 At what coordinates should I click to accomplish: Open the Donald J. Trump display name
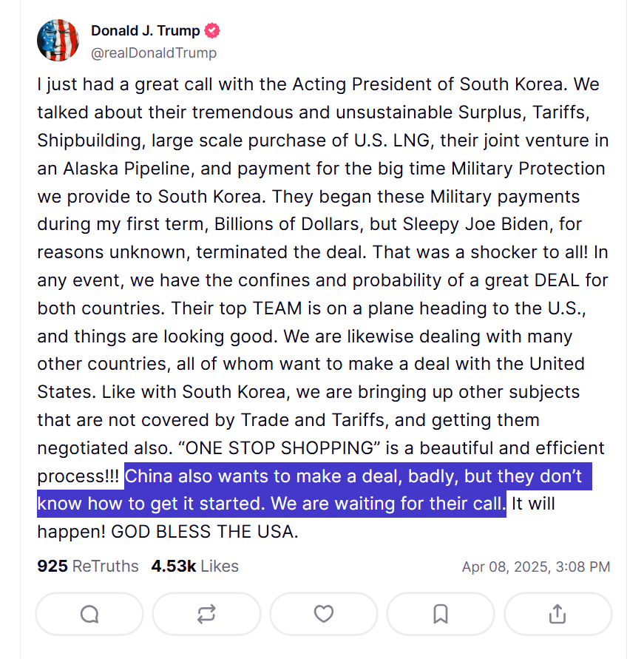coord(146,31)
